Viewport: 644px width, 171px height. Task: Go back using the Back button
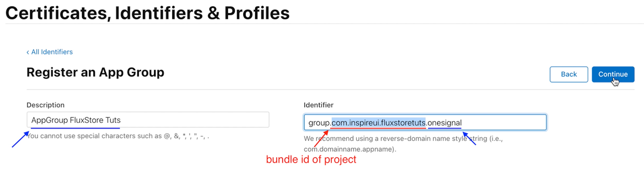[x=569, y=74]
